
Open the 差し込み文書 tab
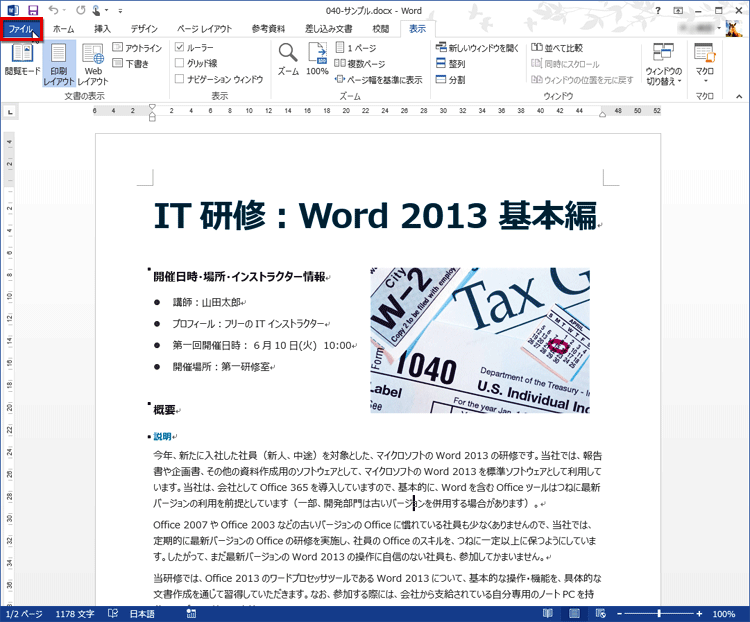pos(329,29)
